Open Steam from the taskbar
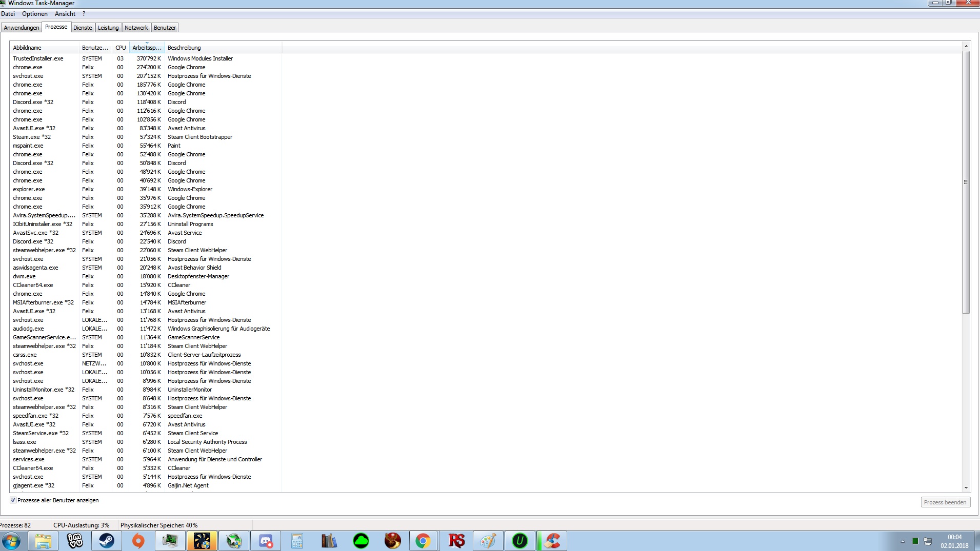Viewport: 980px width, 551px height. point(107,541)
